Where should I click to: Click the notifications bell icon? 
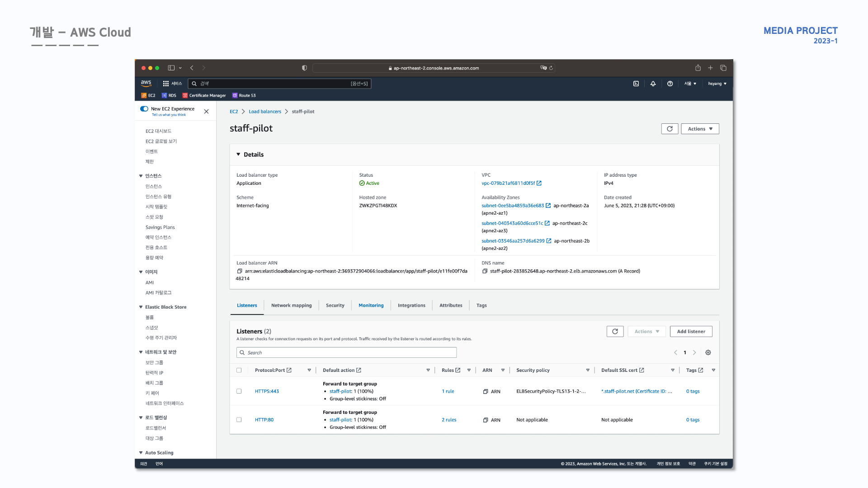(653, 84)
